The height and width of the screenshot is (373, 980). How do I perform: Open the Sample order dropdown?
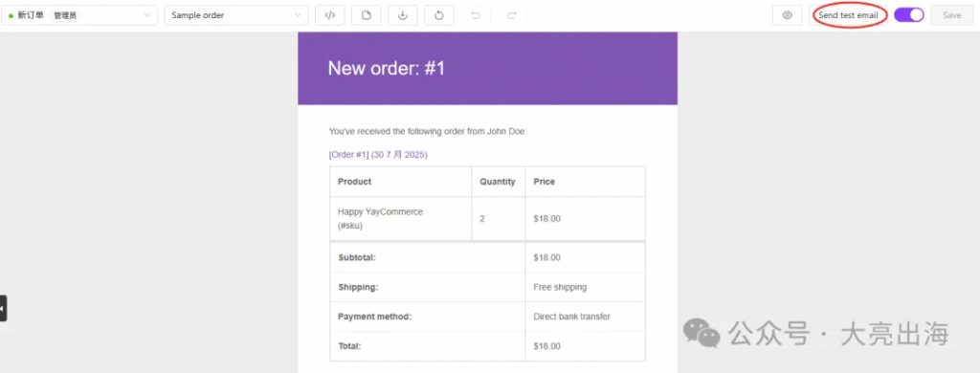(x=236, y=15)
